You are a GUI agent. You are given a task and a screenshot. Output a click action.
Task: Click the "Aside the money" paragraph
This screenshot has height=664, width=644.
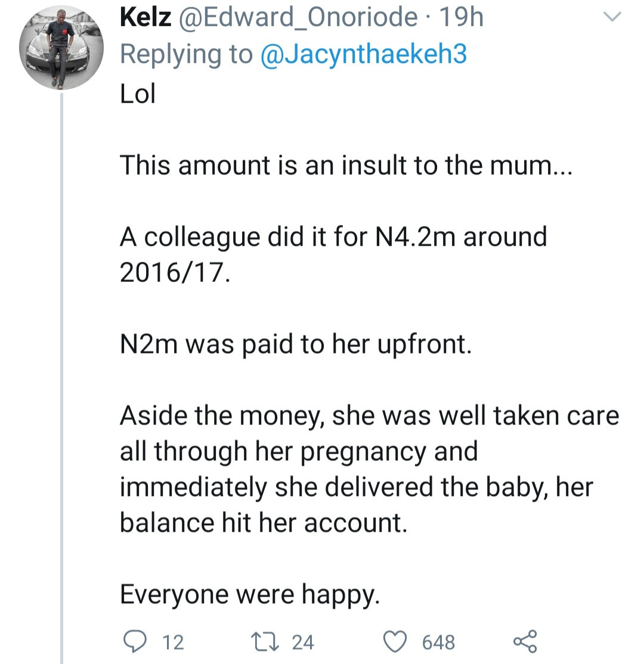tap(370, 469)
